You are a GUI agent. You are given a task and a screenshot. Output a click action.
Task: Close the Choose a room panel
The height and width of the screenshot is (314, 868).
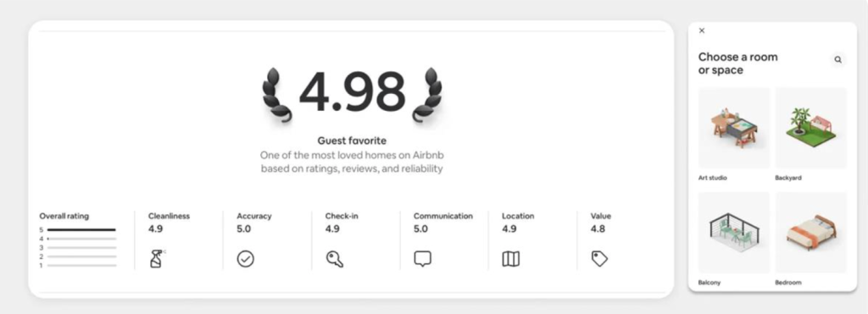tap(702, 31)
